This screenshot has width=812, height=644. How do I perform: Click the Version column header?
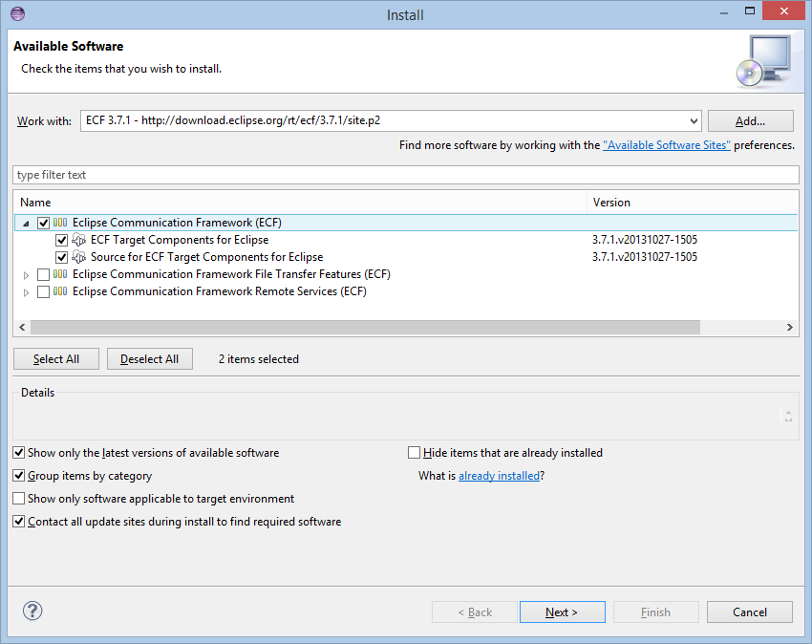click(x=693, y=202)
